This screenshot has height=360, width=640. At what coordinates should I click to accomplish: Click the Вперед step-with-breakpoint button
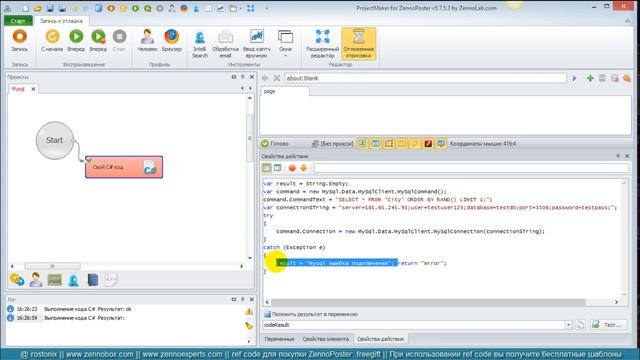tap(98, 41)
